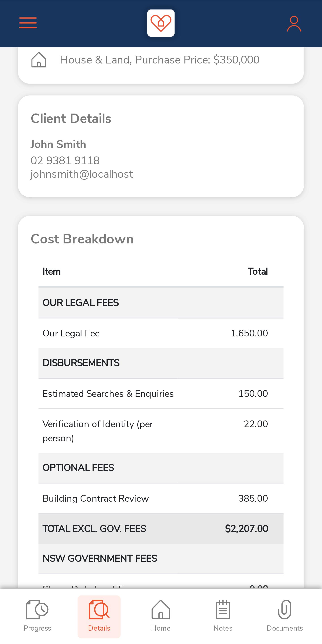Tap the Total Excl. Gov. Fees row
The height and width of the screenshot is (644, 322).
coord(161,528)
